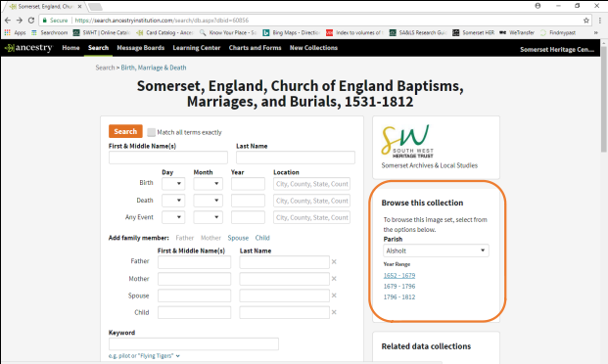Viewport: 608px width, 364px height.
Task: Open the Card Catalog Ancestry bookmark
Action: (x=164, y=32)
